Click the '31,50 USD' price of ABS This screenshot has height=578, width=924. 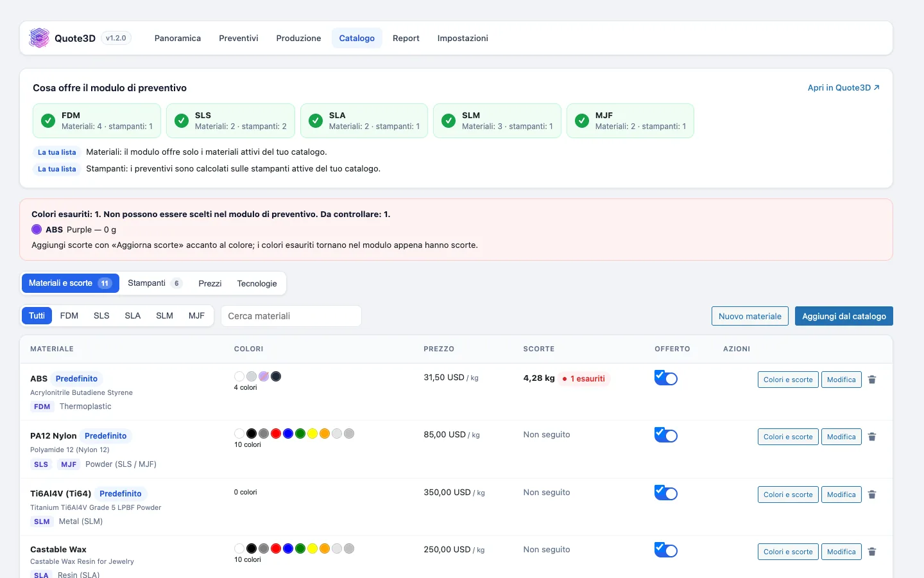click(x=444, y=378)
